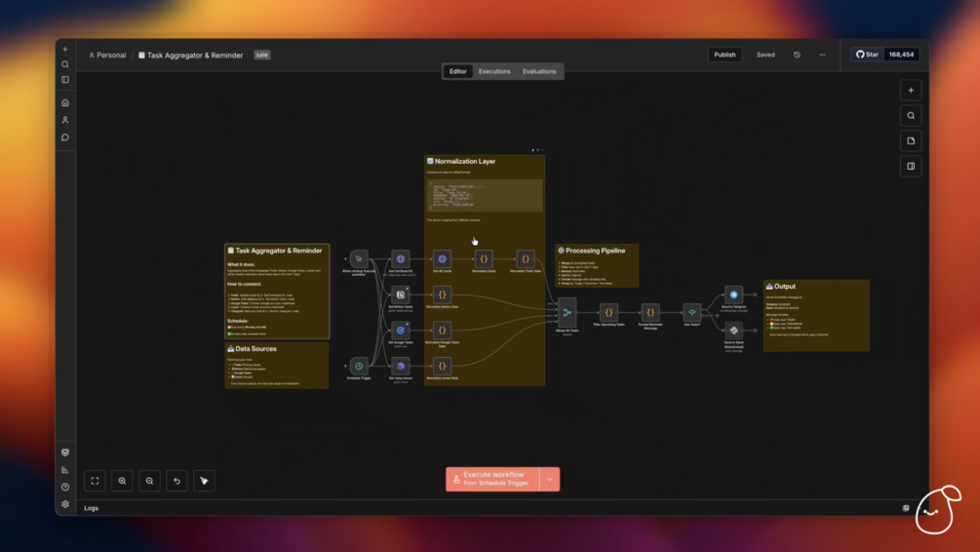Open the Format Reminder Message node
Screen dimensions: 980x552
[650, 312]
